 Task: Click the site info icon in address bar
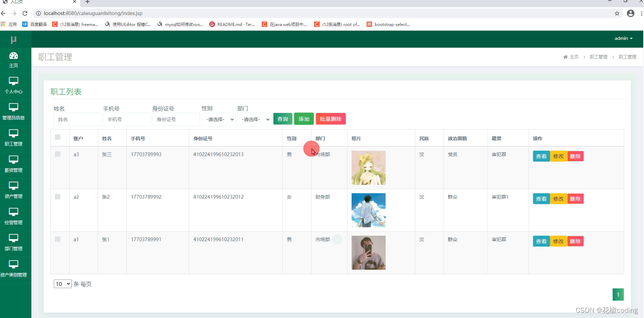[x=39, y=13]
